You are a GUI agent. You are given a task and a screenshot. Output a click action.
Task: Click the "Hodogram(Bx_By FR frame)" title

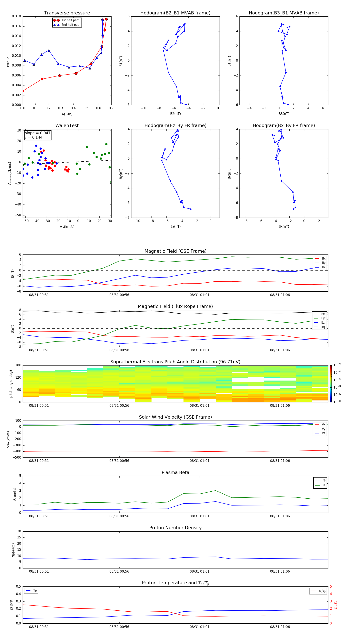(284, 125)
